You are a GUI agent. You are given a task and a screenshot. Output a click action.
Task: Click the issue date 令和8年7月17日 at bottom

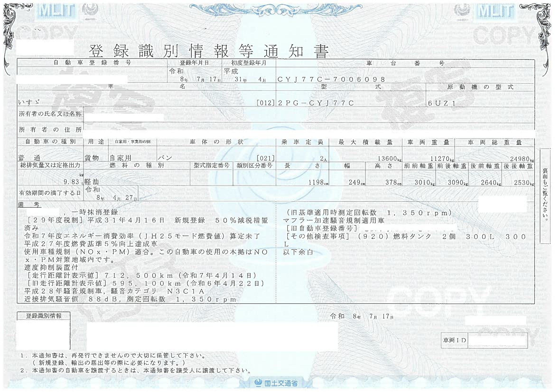point(362,316)
